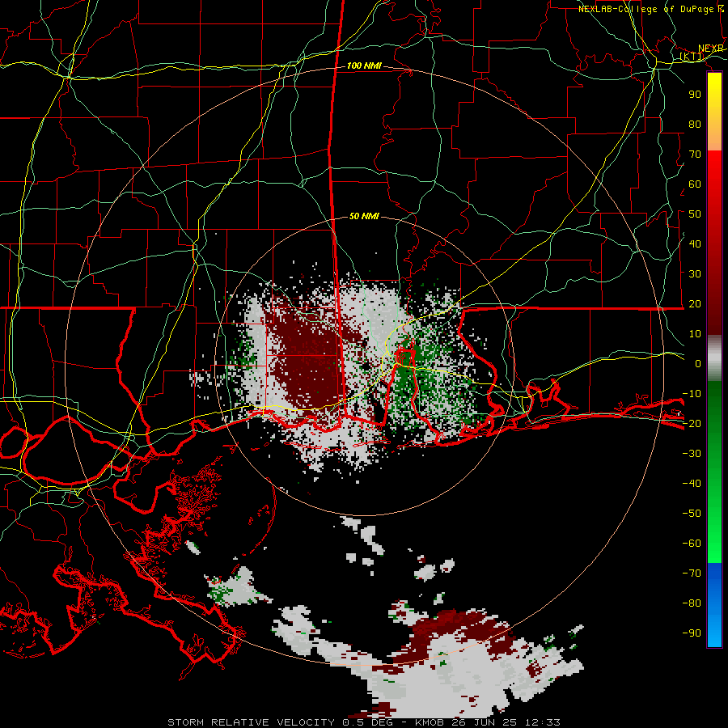728x728 pixels.
Task: Click the NEXR label near the top right
Action: point(711,49)
